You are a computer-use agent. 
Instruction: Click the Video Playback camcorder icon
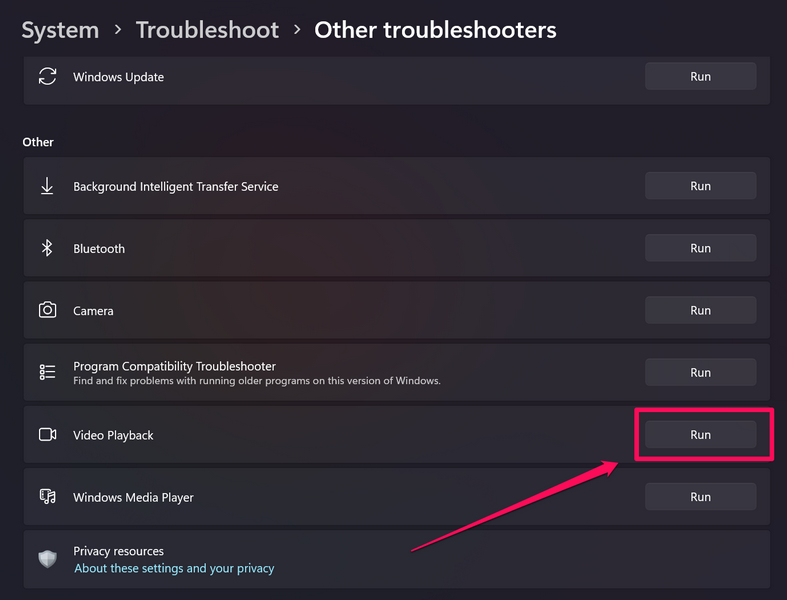(x=47, y=435)
